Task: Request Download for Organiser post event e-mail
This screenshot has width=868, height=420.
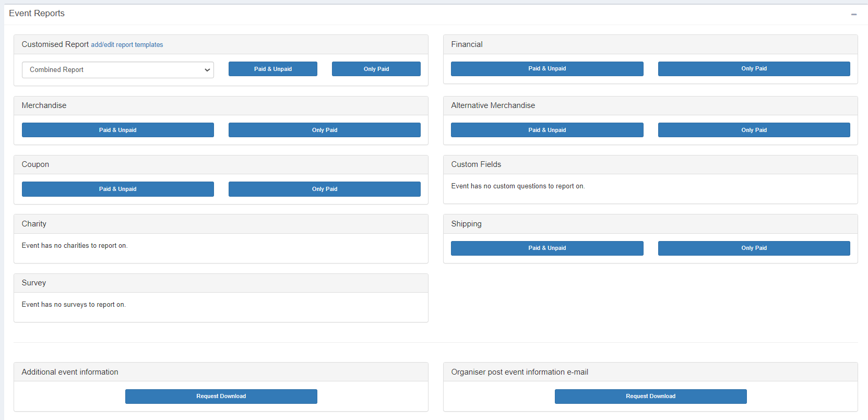Action: tap(651, 397)
